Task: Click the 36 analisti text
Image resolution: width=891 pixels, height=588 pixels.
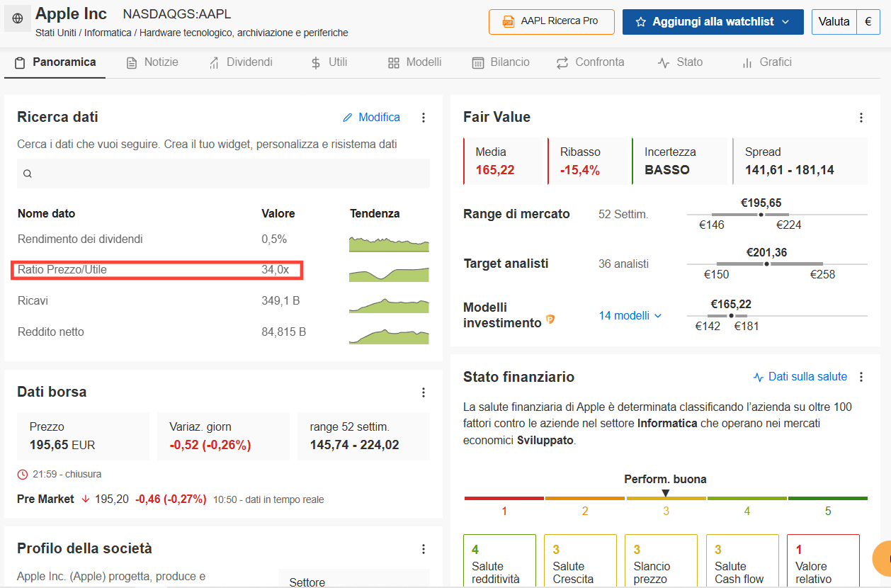Action: (623, 264)
